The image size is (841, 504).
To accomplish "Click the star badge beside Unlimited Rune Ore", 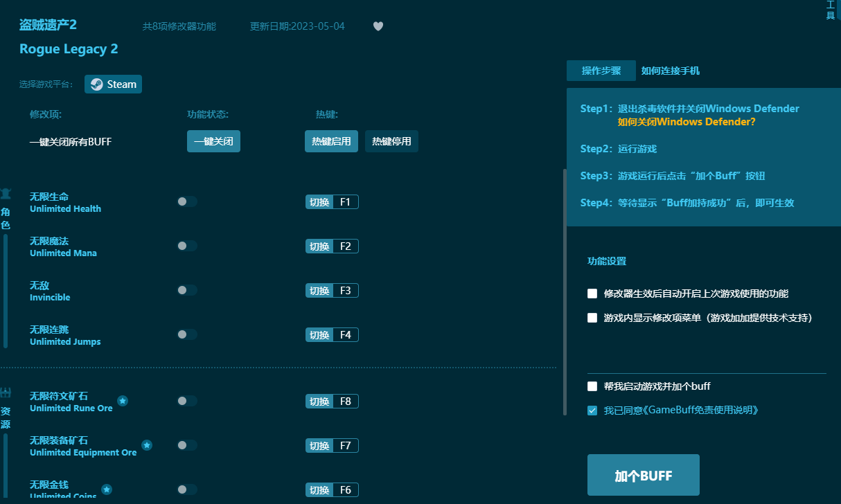I will (123, 401).
